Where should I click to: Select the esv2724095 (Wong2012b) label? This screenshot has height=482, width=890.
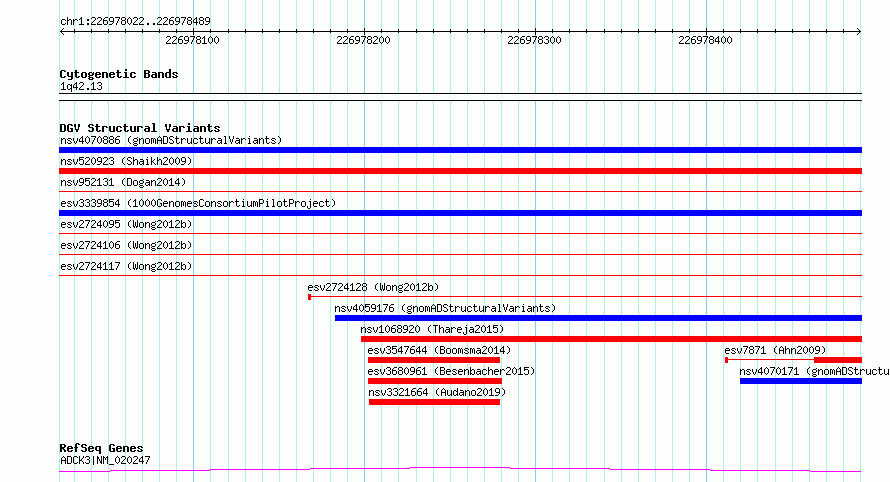click(126, 224)
